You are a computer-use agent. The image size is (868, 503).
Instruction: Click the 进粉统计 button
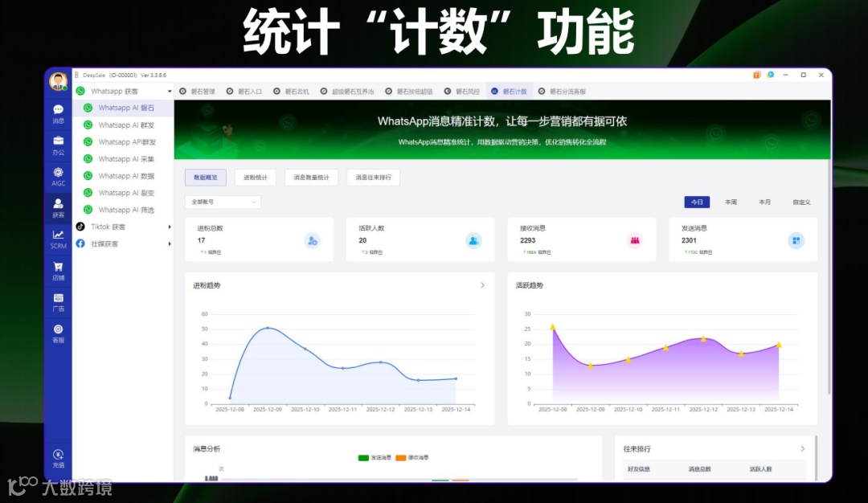pos(256,178)
